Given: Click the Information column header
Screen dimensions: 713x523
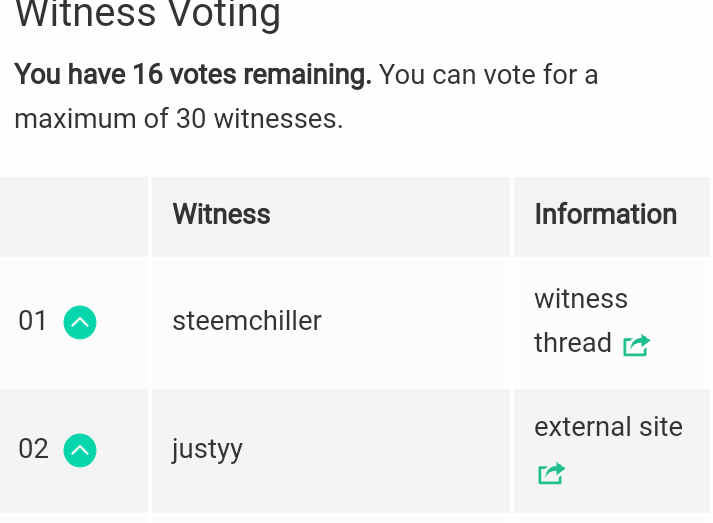Looking at the screenshot, I should 605,215.
